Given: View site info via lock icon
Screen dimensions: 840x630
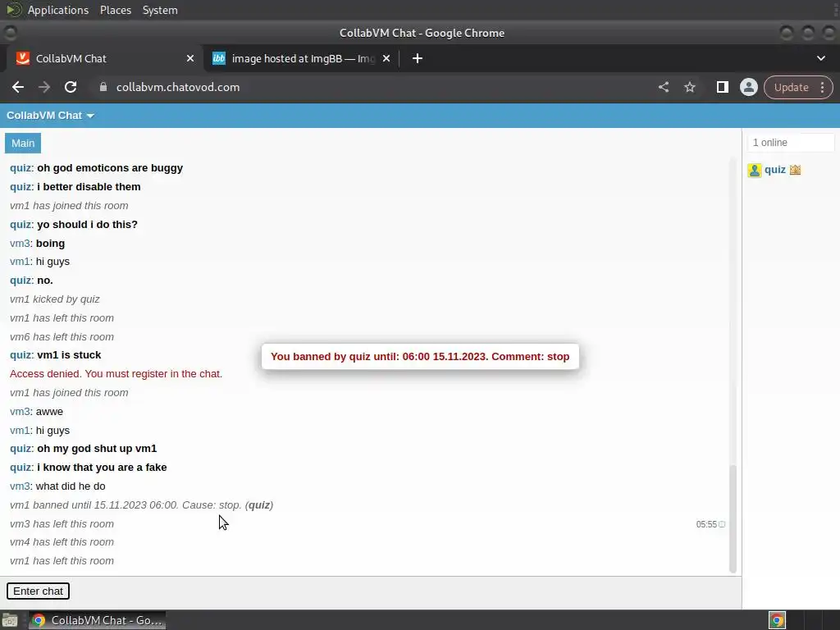Looking at the screenshot, I should (x=103, y=87).
